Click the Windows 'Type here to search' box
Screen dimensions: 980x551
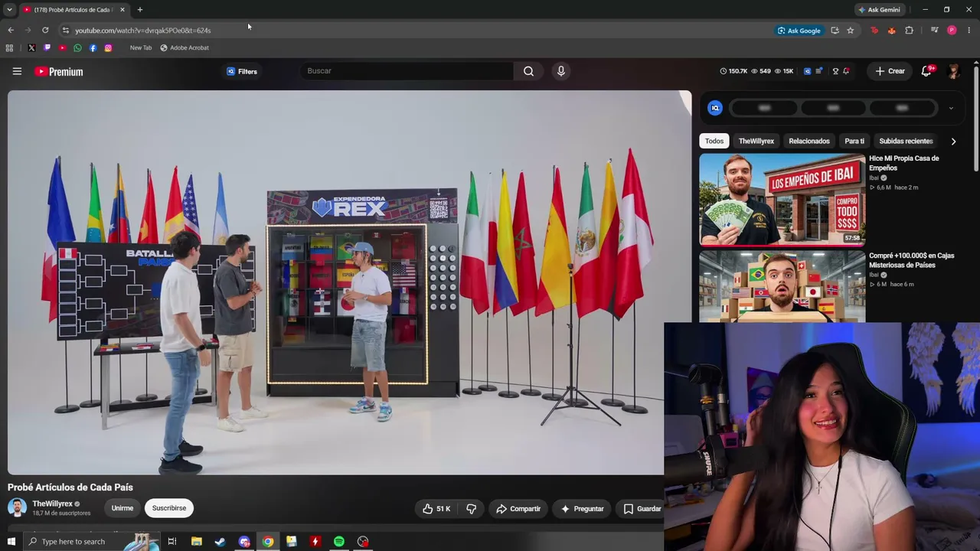point(92,542)
